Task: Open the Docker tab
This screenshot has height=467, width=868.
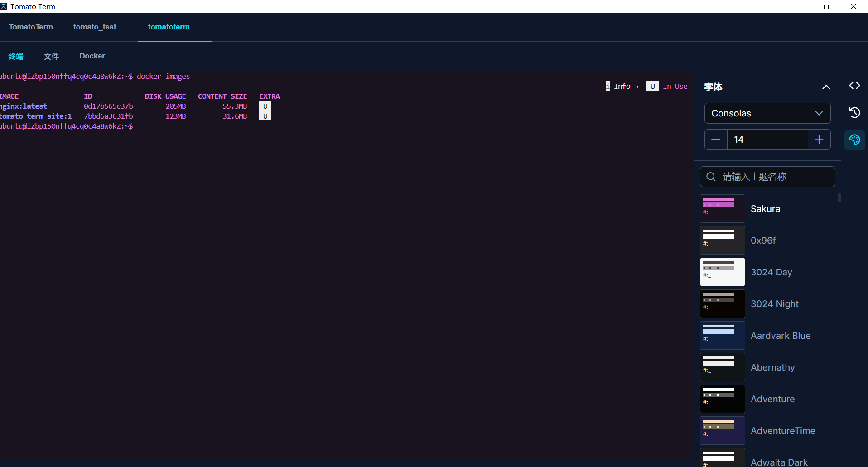Action: pos(92,56)
